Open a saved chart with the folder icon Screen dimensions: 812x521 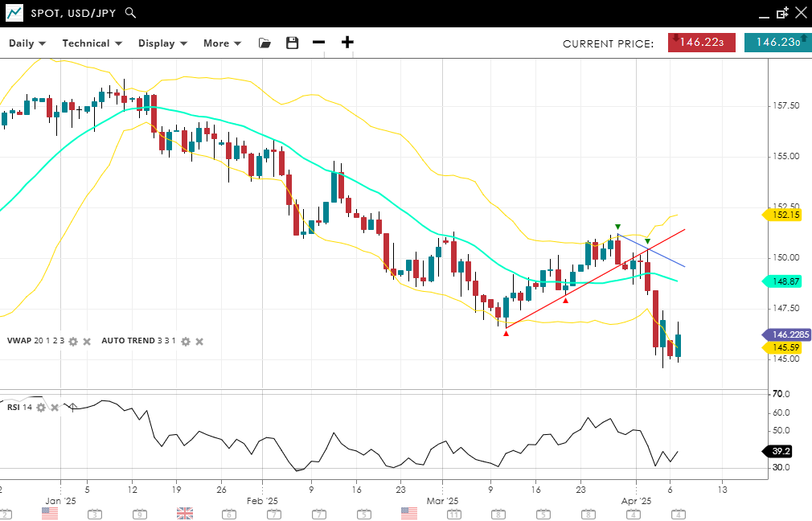[x=265, y=43]
